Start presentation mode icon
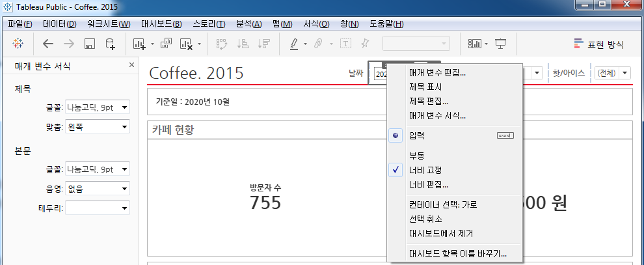This screenshot has height=265, width=644. [x=501, y=44]
